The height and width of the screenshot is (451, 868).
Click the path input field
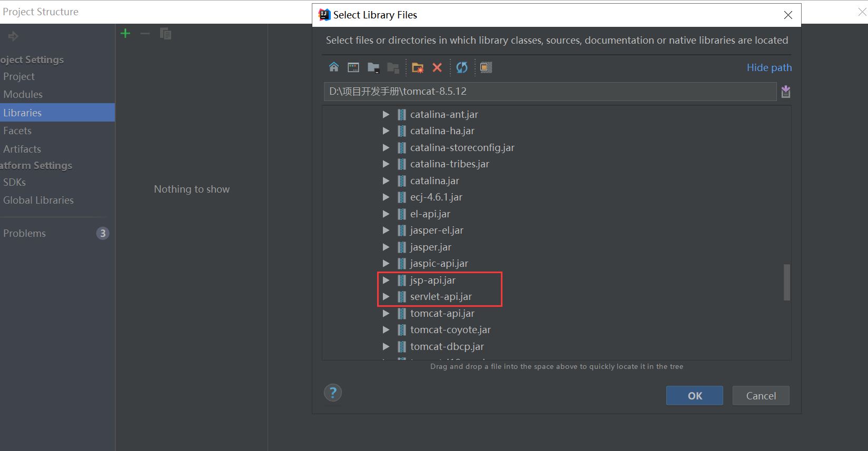550,92
